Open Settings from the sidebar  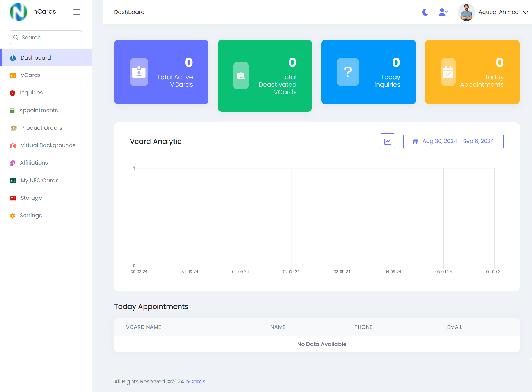pyautogui.click(x=31, y=215)
